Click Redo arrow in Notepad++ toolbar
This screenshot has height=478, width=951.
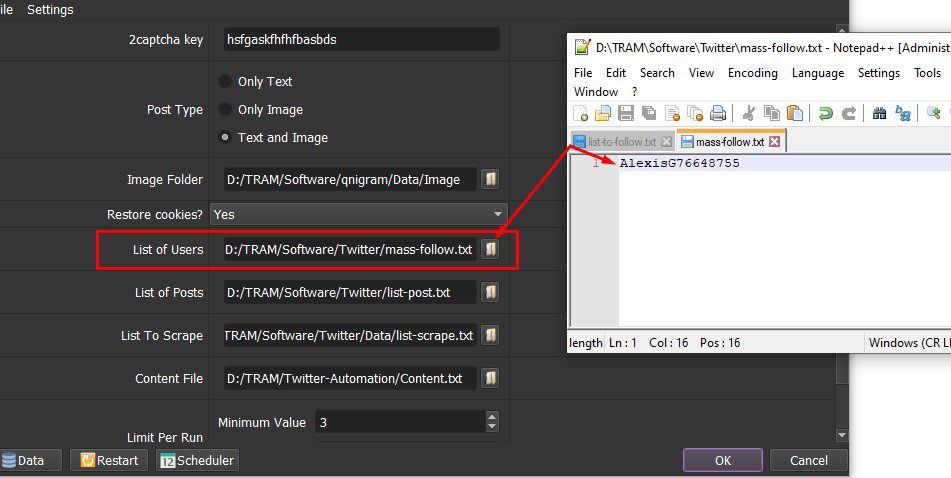(849, 113)
